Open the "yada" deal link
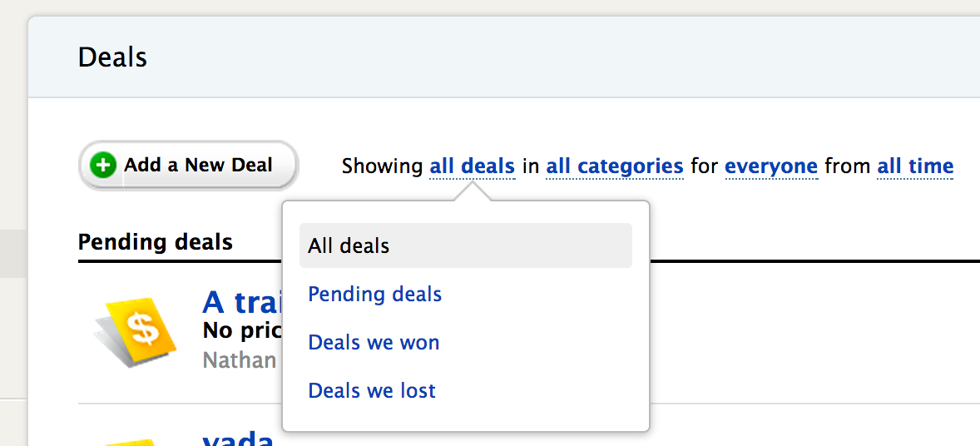The height and width of the screenshot is (446, 980). tap(238, 439)
